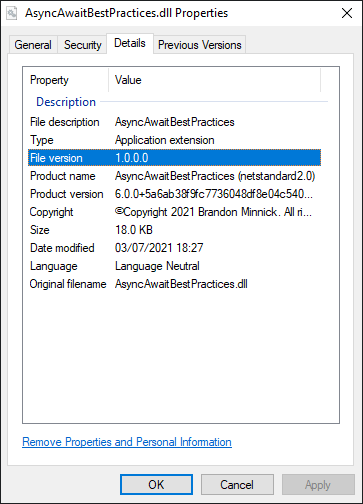Dismiss dialog with the Cancel button
363x504 pixels.
click(x=237, y=485)
